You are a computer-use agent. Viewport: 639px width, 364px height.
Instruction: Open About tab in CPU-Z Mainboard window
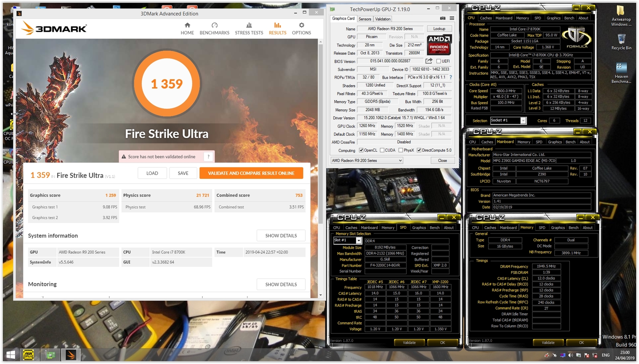coord(585,142)
